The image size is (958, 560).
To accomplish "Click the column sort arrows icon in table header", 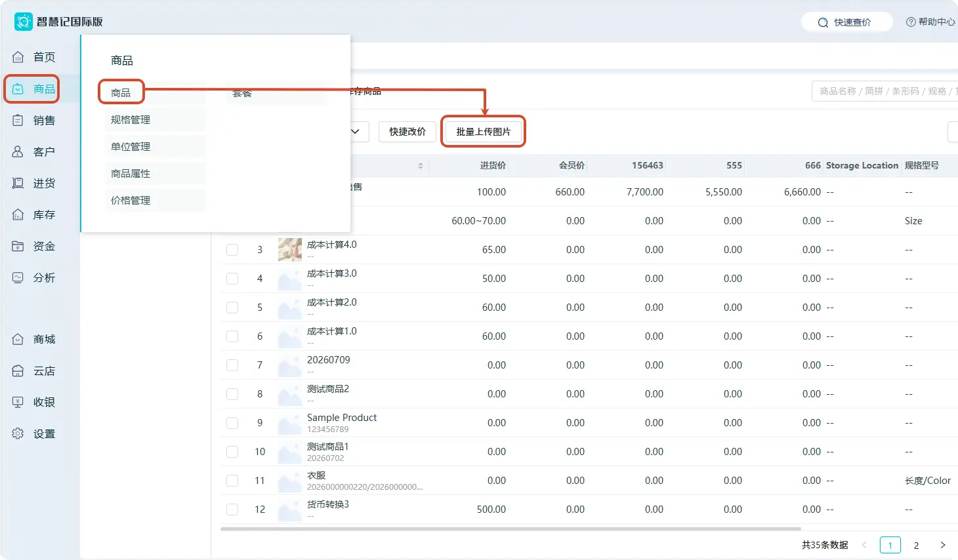I will click(x=421, y=166).
